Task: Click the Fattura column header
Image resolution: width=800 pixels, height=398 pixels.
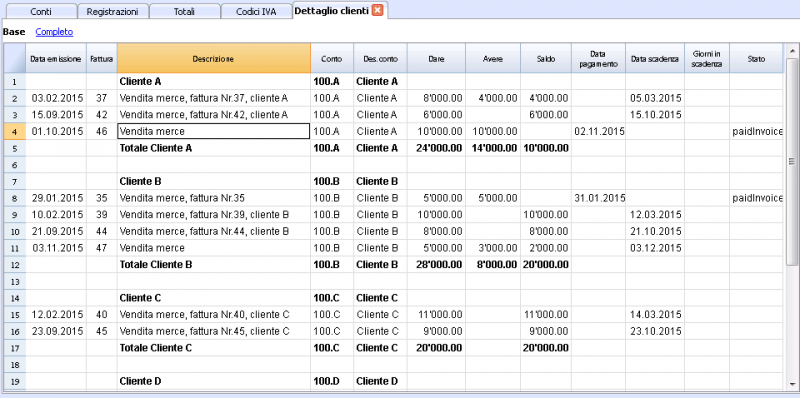Action: tap(102, 59)
